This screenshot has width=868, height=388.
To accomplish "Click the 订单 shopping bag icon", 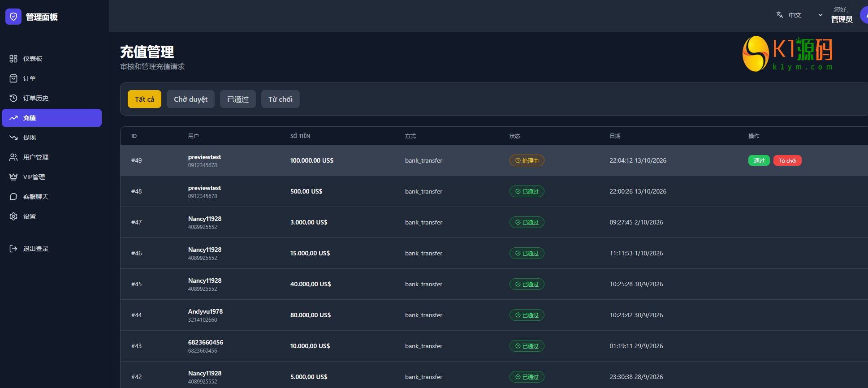I will tap(13, 78).
